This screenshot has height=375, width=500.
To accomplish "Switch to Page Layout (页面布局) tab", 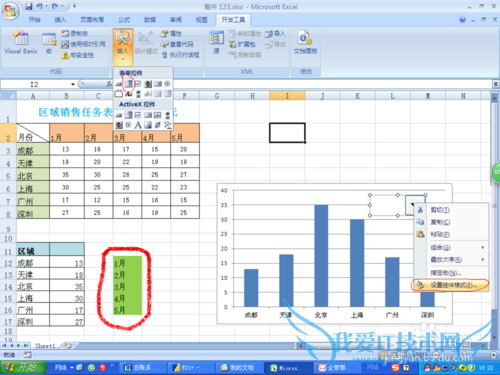I will pos(92,20).
